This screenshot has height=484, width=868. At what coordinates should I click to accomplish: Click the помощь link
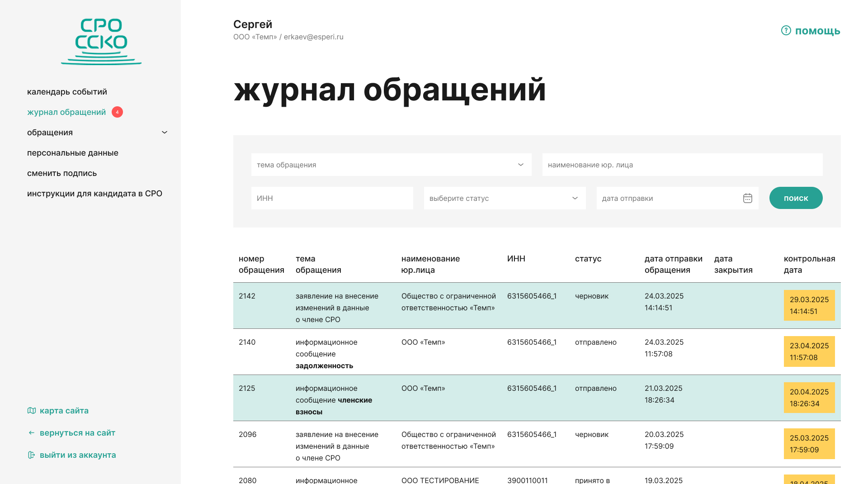[817, 31]
